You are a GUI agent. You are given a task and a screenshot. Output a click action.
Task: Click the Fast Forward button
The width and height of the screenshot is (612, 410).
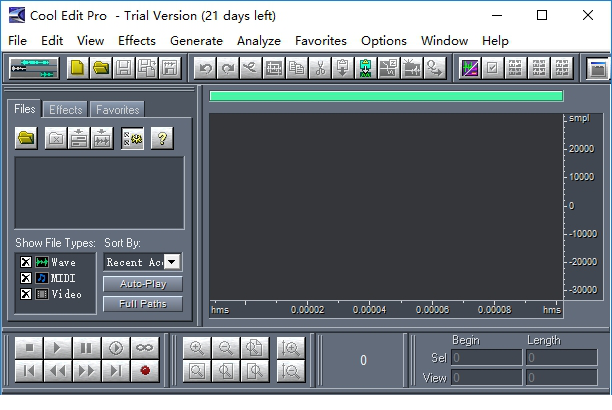click(x=86, y=370)
